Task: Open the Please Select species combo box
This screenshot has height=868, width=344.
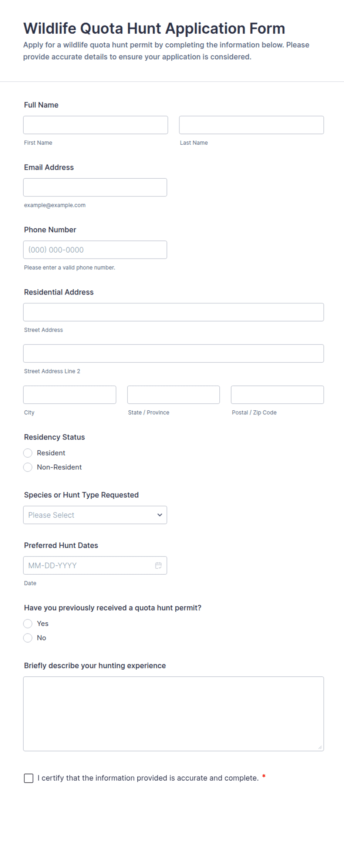Action: point(95,515)
